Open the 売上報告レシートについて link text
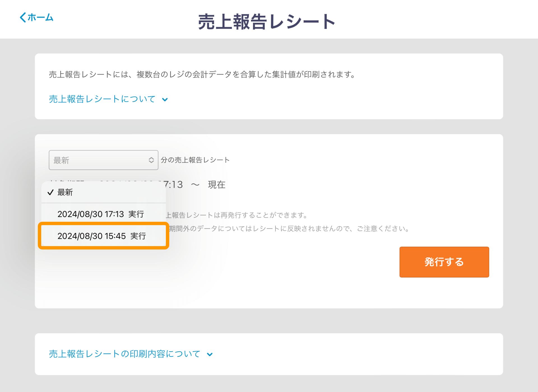This screenshot has width=538, height=392. pyautogui.click(x=102, y=99)
